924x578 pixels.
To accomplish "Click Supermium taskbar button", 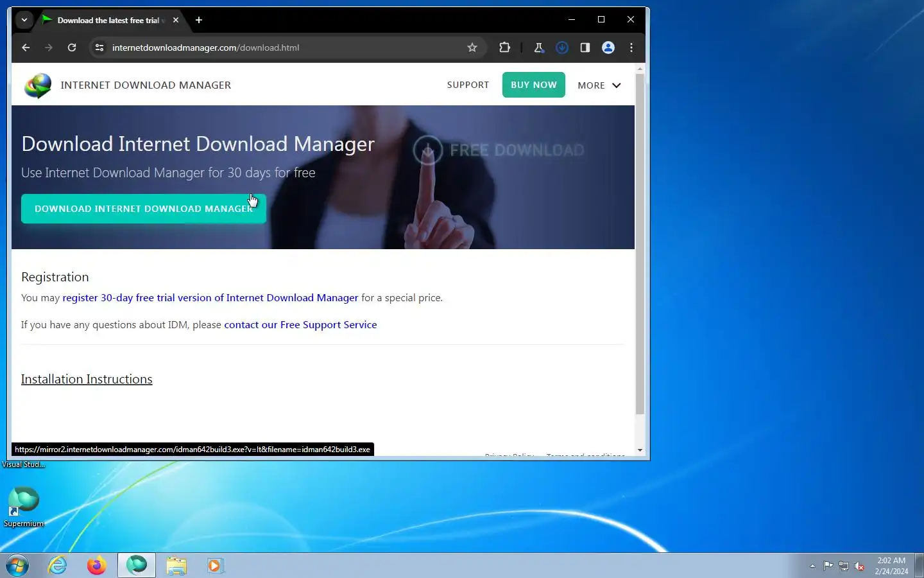I will tap(137, 566).
